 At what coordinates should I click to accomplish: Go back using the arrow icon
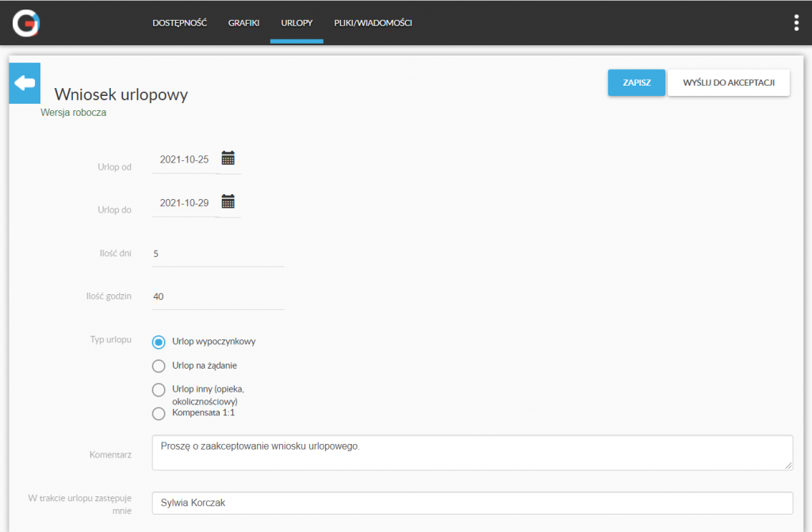pyautogui.click(x=25, y=83)
